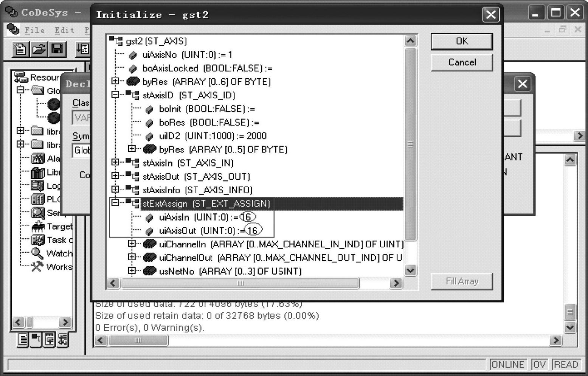Click the Initialize tree scroll-down arrow
The image size is (588, 376).
pos(410,270)
